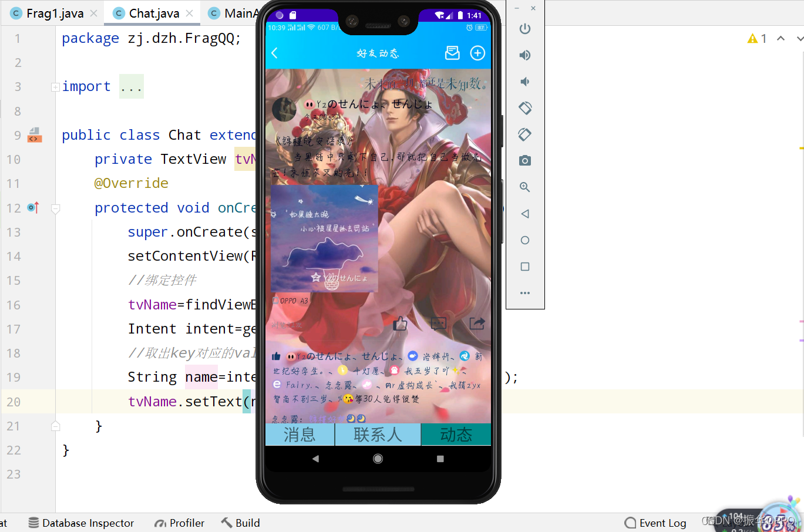The height and width of the screenshot is (532, 804).
Task: Tap user avatar on the post
Action: tap(284, 109)
